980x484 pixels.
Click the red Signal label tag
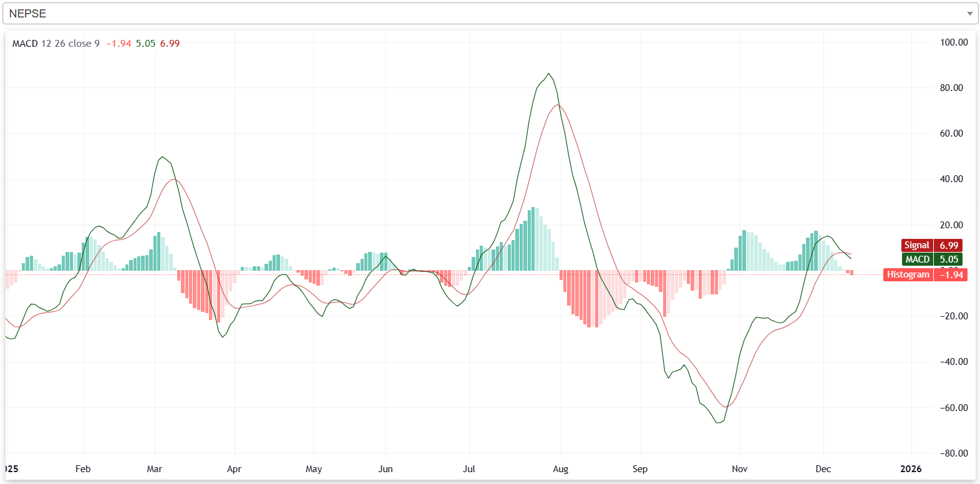coord(916,246)
